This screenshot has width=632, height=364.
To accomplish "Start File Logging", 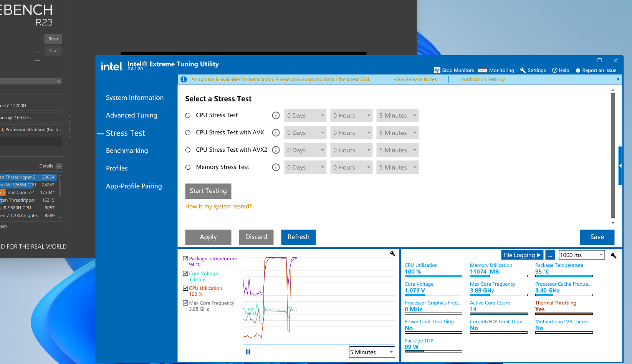I will click(522, 255).
